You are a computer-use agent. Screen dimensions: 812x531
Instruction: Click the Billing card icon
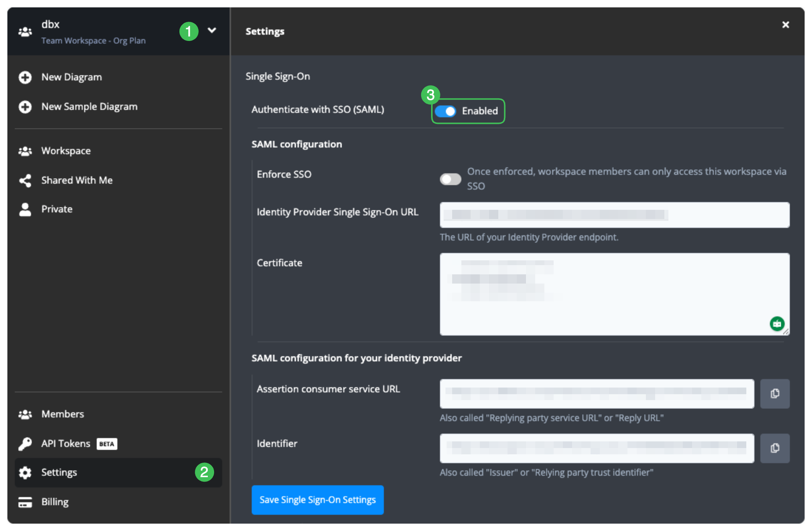pos(25,502)
